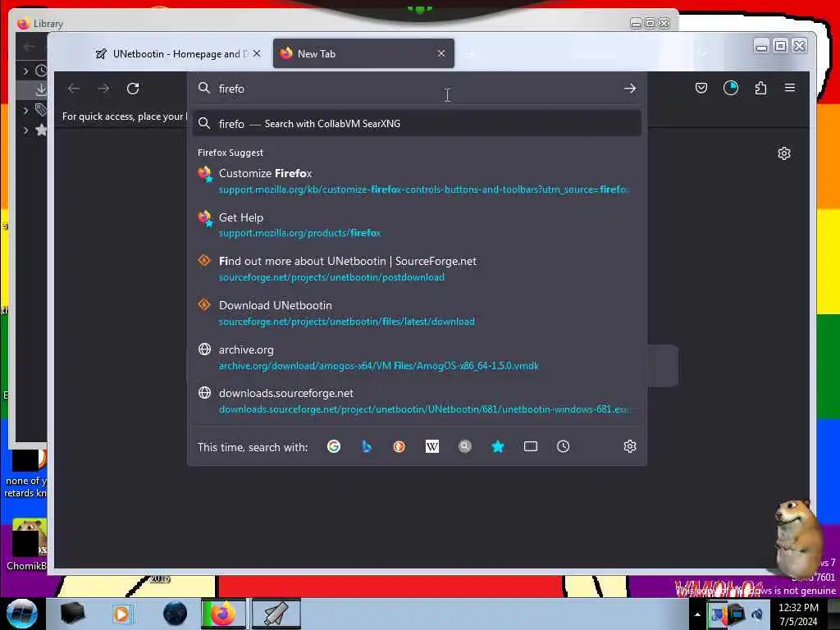Search this time with Google
This screenshot has height=630, width=840.
click(x=334, y=446)
